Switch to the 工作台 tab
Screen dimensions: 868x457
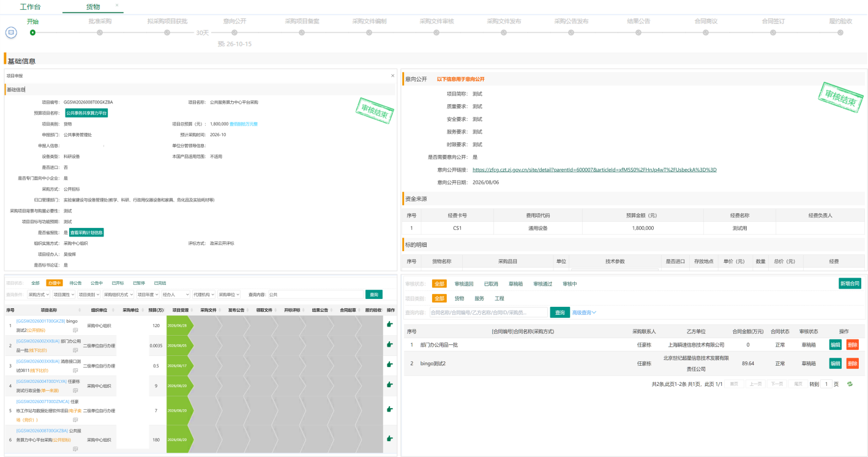(x=30, y=7)
